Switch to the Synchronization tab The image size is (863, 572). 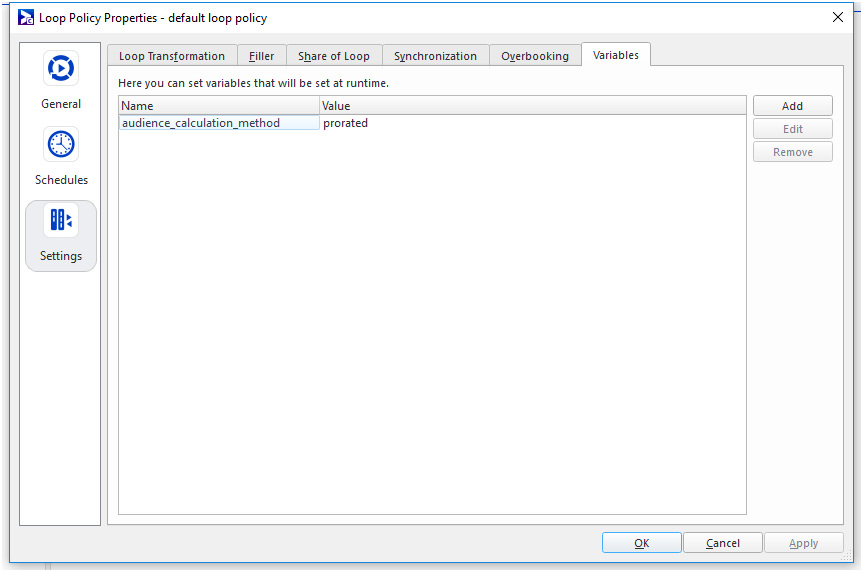(x=435, y=56)
